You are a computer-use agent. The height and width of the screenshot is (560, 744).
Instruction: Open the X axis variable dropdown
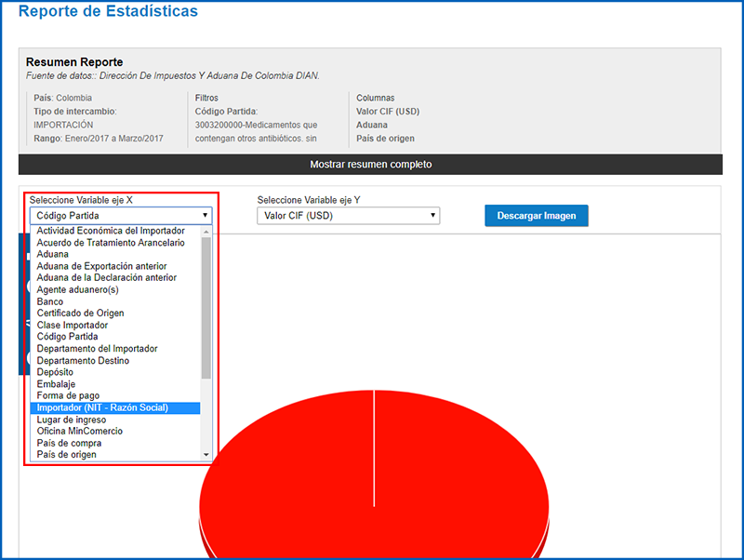(121, 216)
